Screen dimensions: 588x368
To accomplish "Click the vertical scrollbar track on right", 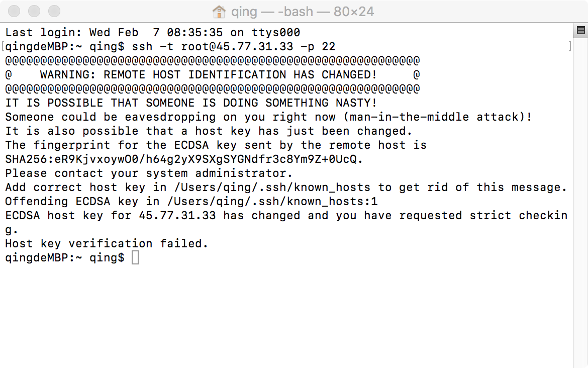I will click(580, 203).
